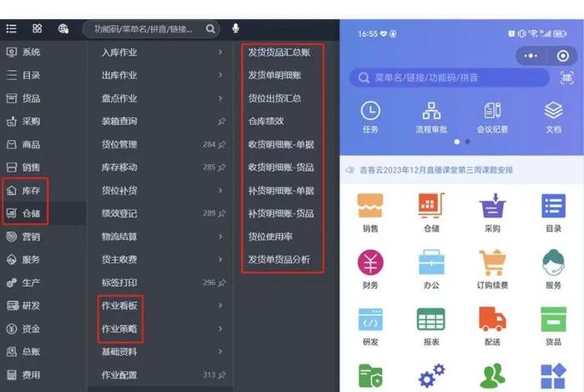Screen dimensions: 584x392
Task: Click the desktop function code search field
Action: point(151,29)
